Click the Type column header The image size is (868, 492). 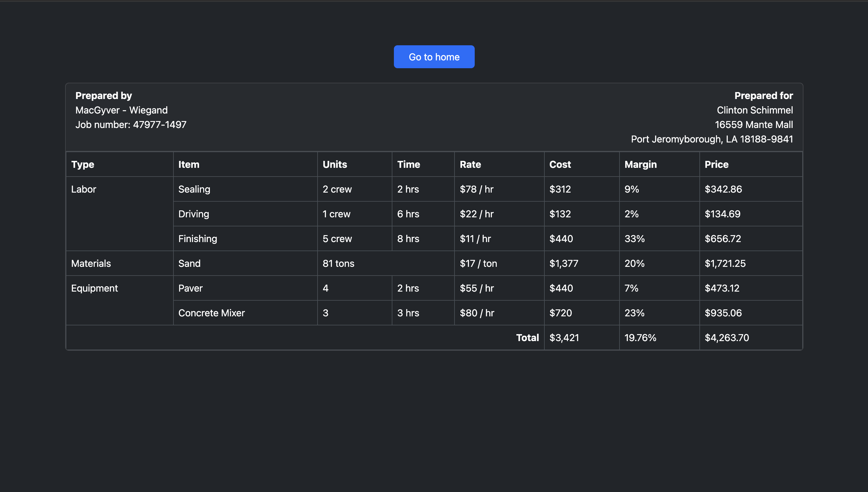coord(119,165)
